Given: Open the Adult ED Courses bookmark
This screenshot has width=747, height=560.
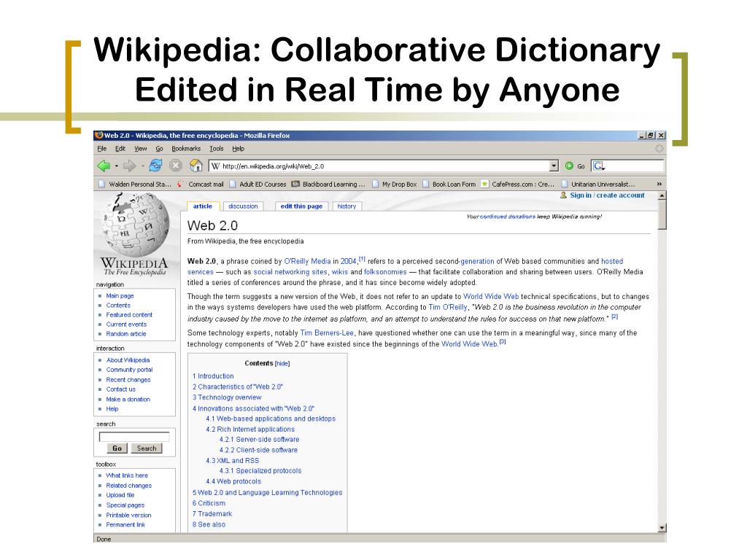Looking at the screenshot, I should point(258,184).
